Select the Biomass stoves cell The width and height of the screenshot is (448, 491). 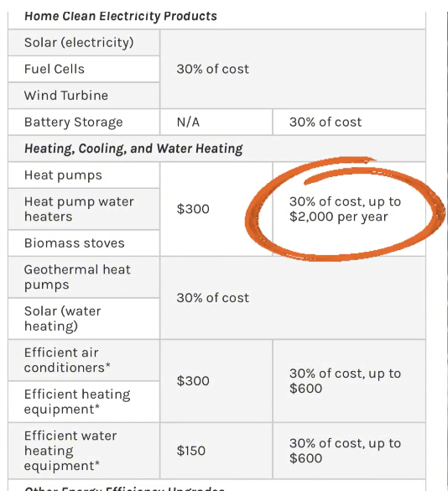84,243
